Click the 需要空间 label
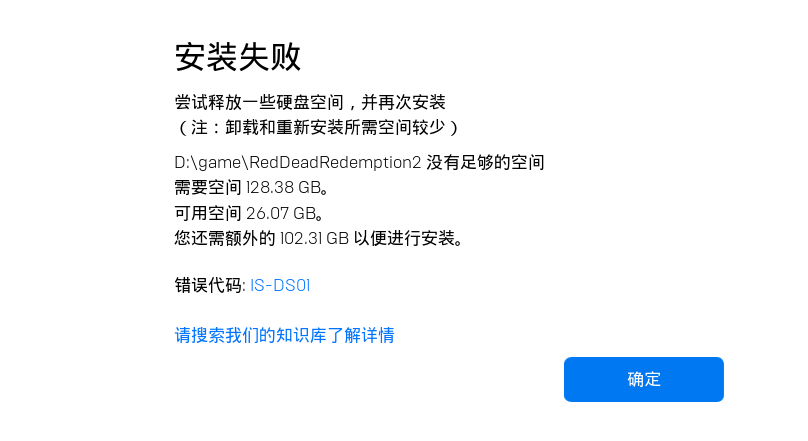 click(x=208, y=188)
